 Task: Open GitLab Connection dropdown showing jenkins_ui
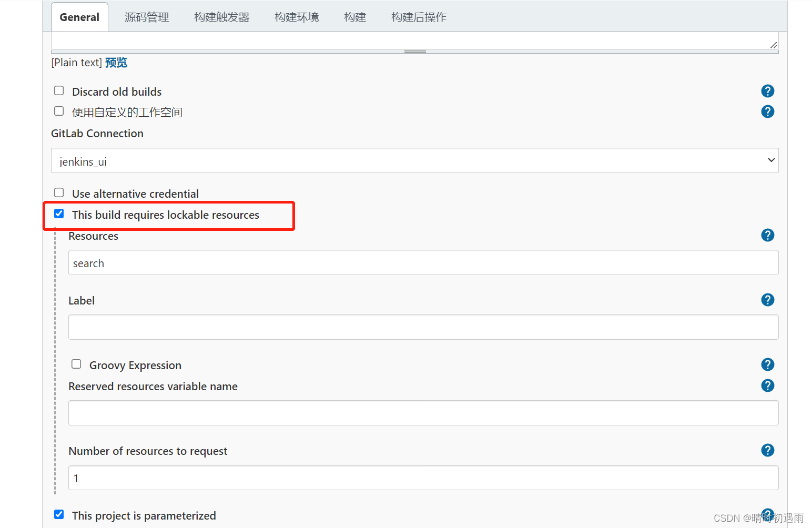point(414,160)
